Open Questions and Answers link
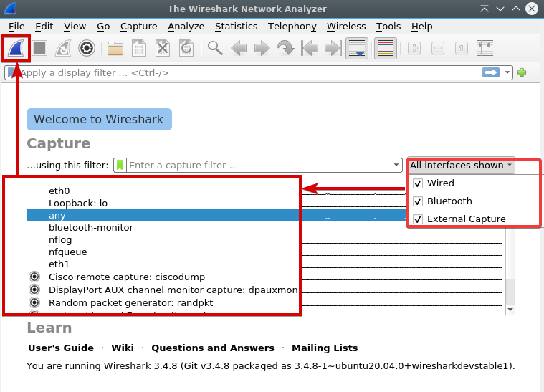This screenshot has height=392, width=544. 213,348
